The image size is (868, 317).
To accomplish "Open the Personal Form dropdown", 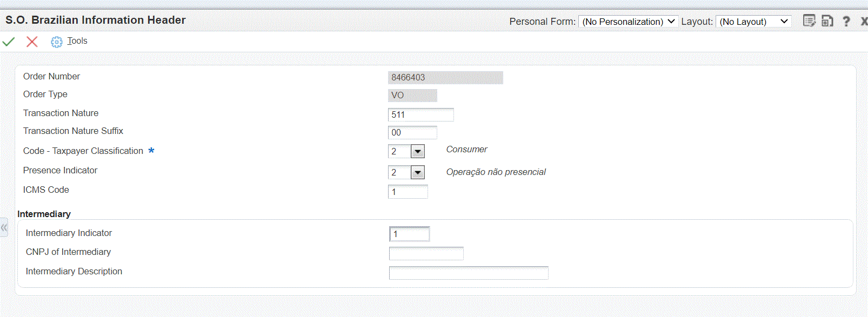I will tap(628, 22).
